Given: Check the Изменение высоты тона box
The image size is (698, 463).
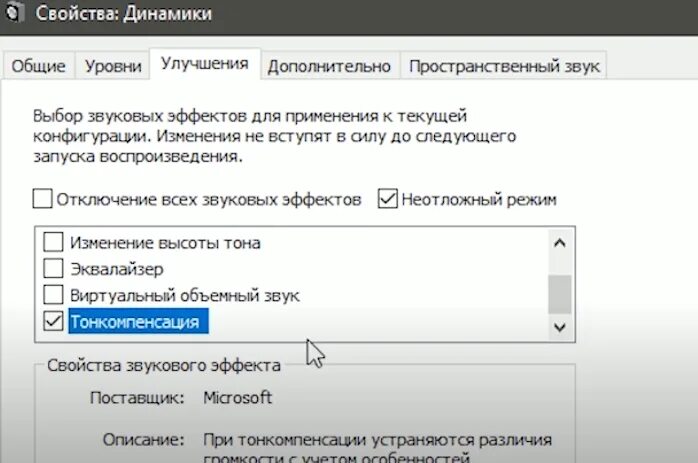Looking at the screenshot, I should [x=53, y=242].
